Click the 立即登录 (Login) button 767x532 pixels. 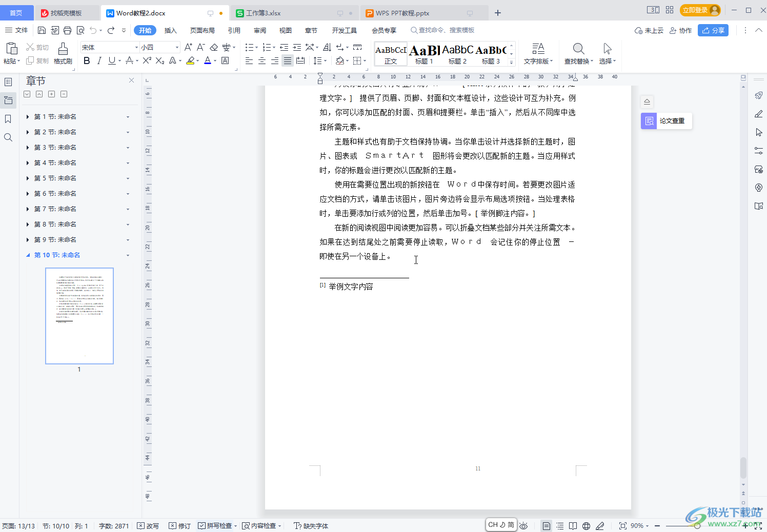tap(700, 10)
